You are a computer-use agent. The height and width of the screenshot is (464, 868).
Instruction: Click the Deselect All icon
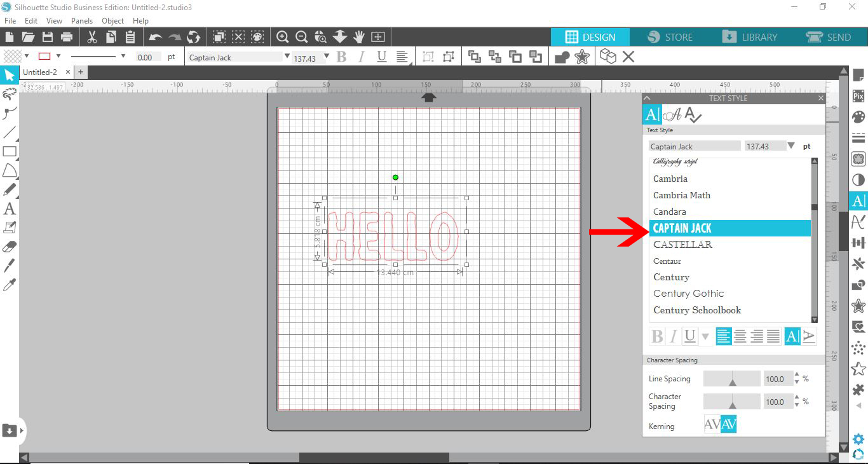[x=238, y=37]
